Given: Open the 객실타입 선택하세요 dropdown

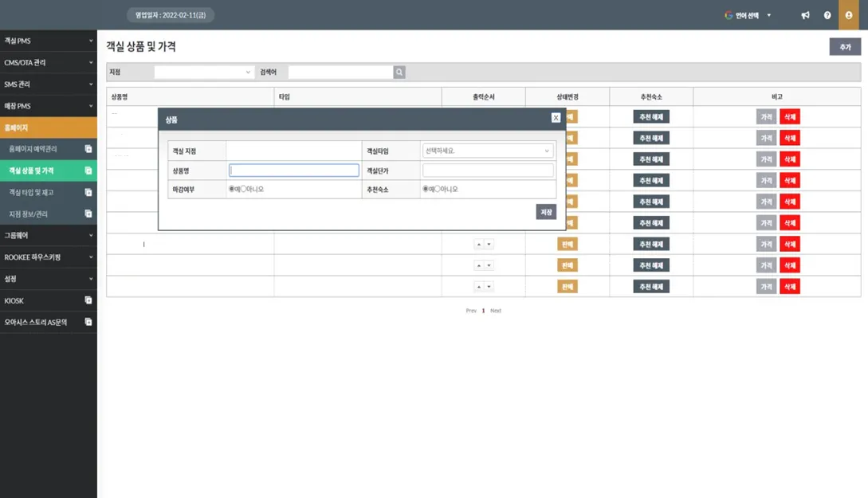Looking at the screenshot, I should coord(488,151).
